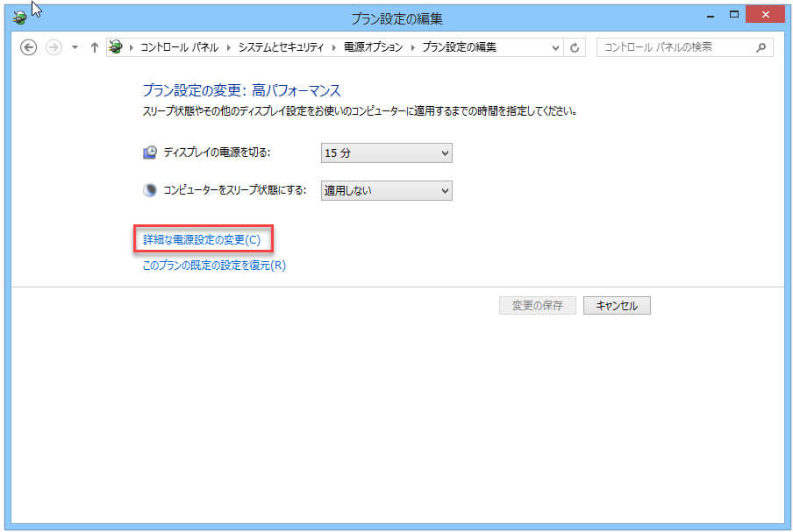
Task: Click the 電源オプション breadcrumb
Action: [x=373, y=47]
